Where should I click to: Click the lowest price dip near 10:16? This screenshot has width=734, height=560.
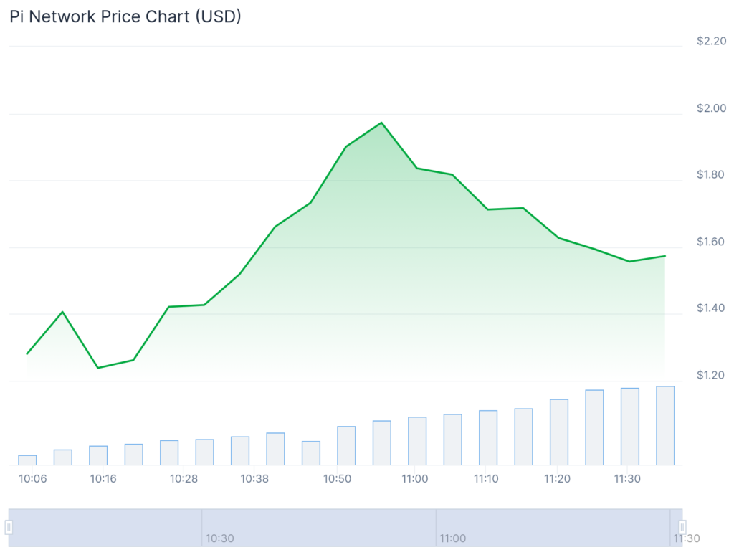click(97, 368)
